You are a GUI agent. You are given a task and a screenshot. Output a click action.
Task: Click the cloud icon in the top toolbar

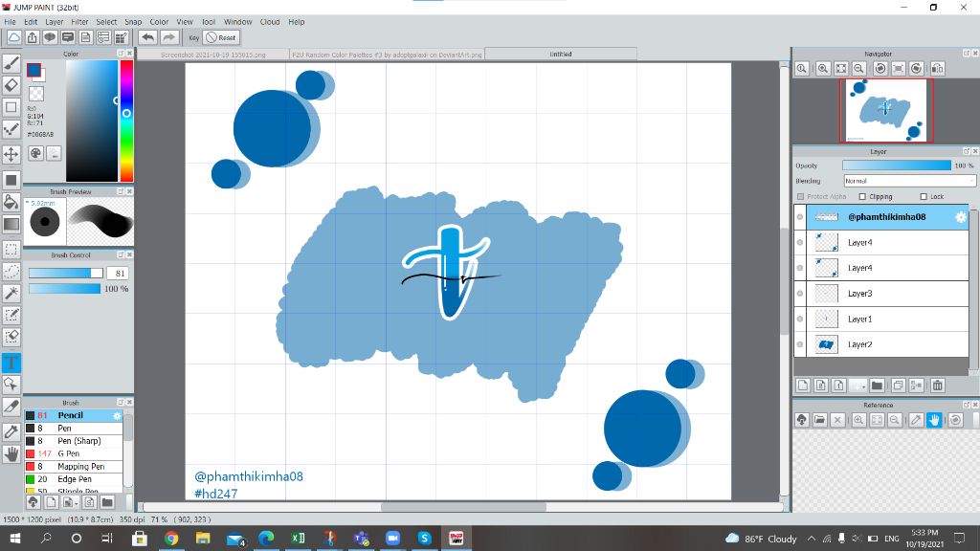[13, 37]
